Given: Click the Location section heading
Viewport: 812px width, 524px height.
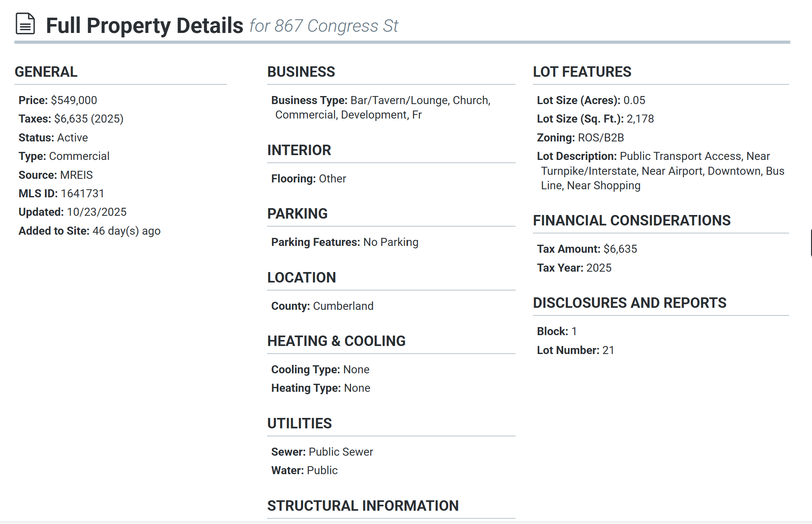Looking at the screenshot, I should pos(302,278).
